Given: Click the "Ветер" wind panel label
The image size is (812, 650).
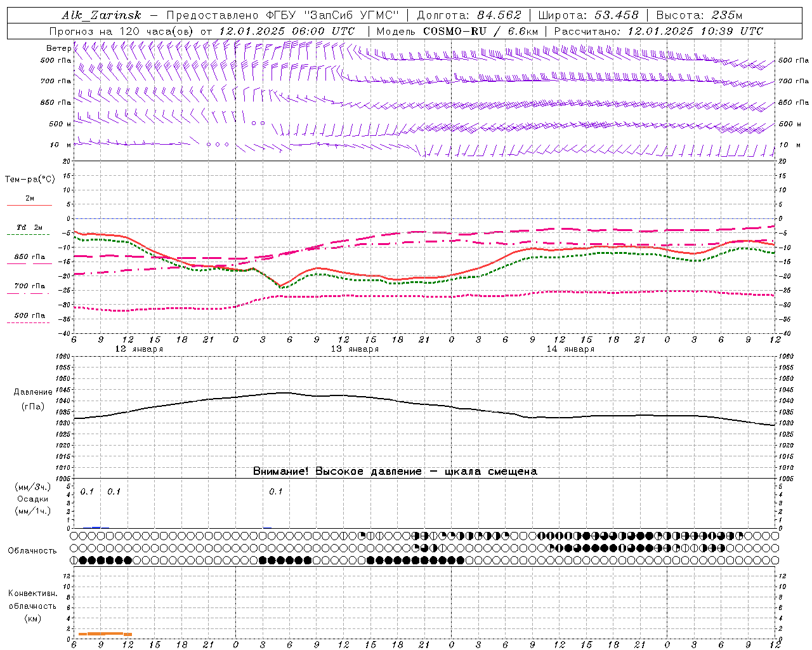Looking at the screenshot, I should [58, 48].
